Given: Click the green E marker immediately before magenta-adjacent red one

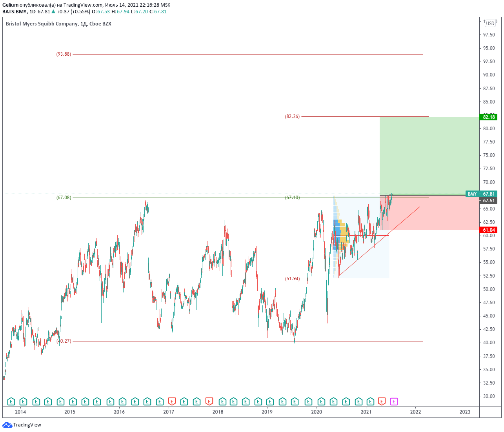Looking at the screenshot, I should [370, 401].
